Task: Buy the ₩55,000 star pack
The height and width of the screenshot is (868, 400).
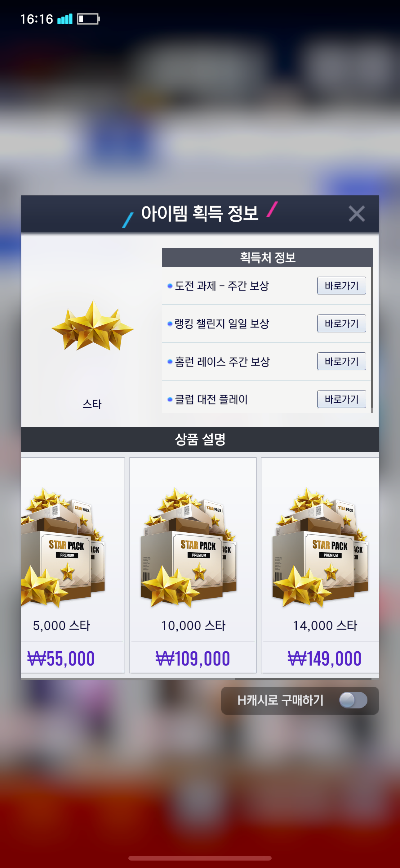Action: tap(61, 658)
